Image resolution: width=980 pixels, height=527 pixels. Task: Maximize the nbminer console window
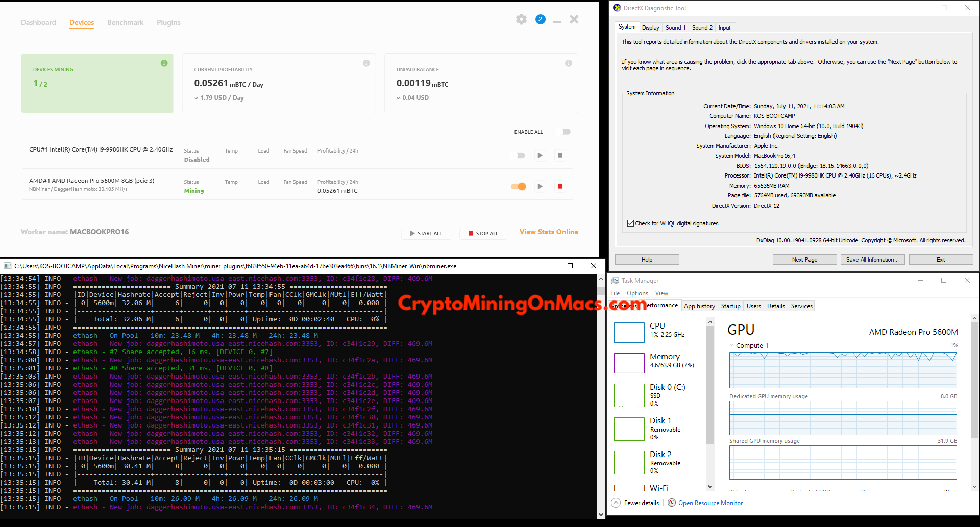(570, 266)
